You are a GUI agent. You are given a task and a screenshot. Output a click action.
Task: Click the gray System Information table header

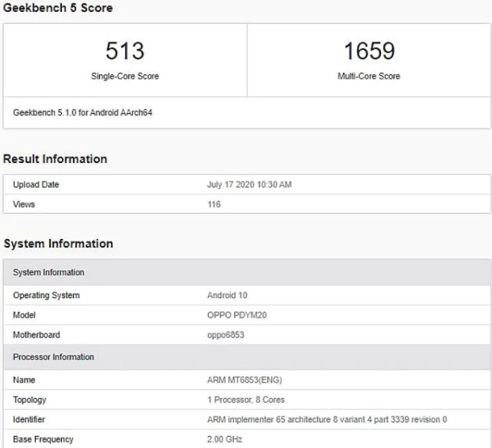[x=247, y=272]
